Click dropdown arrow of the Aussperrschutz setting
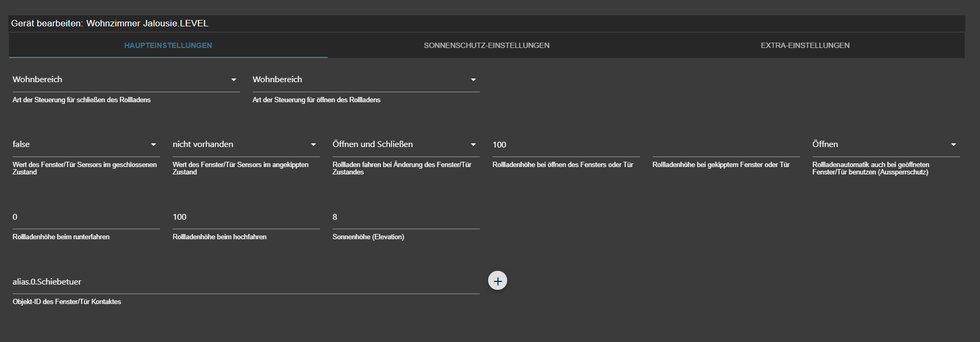This screenshot has height=342, width=980. (953, 145)
